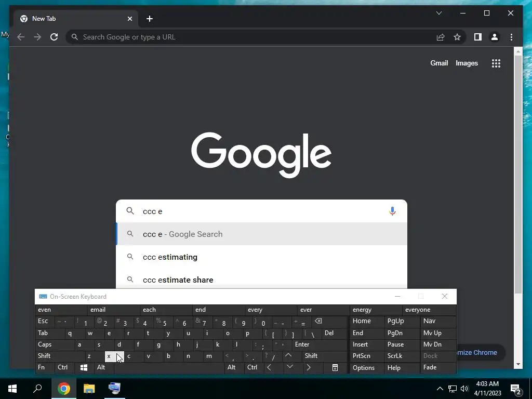This screenshot has height=399, width=532.
Task: Bookmark this tab with star icon
Action: [457, 37]
